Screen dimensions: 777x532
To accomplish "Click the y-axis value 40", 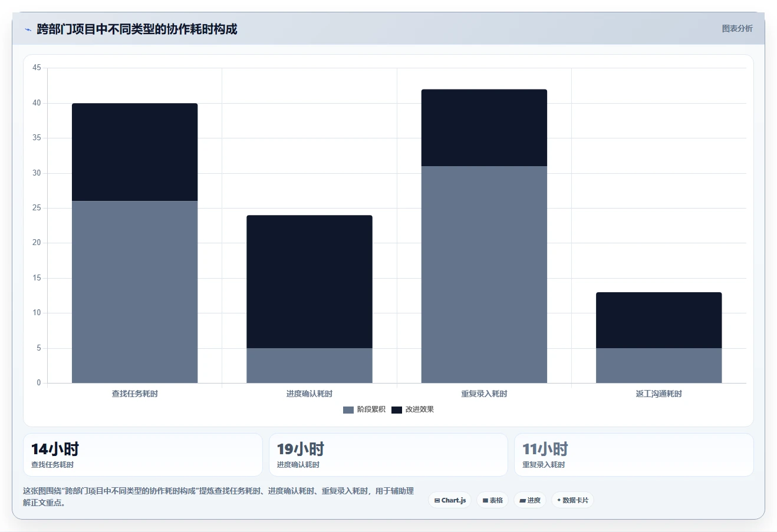I will [37, 103].
